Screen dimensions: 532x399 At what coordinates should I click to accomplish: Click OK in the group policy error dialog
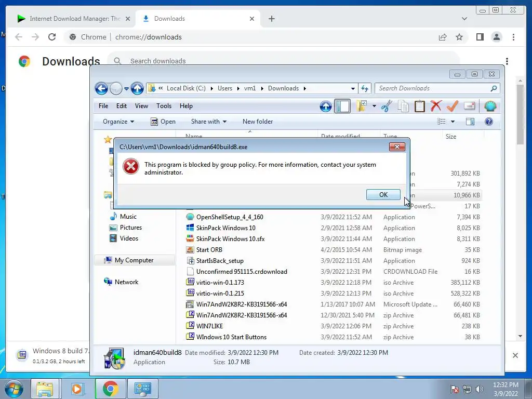[x=383, y=194]
